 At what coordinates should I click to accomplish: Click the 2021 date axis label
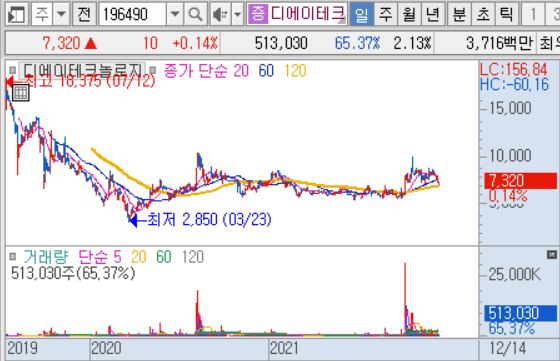[284, 348]
